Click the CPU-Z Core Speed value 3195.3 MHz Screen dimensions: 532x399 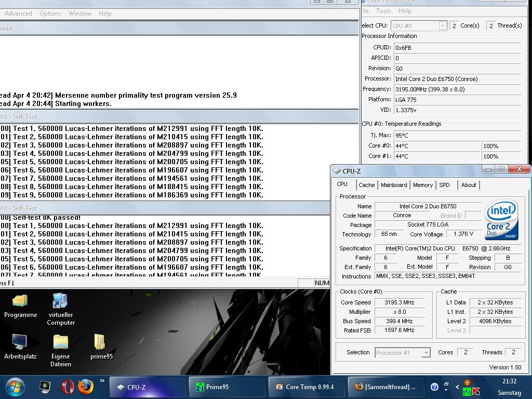coord(400,303)
